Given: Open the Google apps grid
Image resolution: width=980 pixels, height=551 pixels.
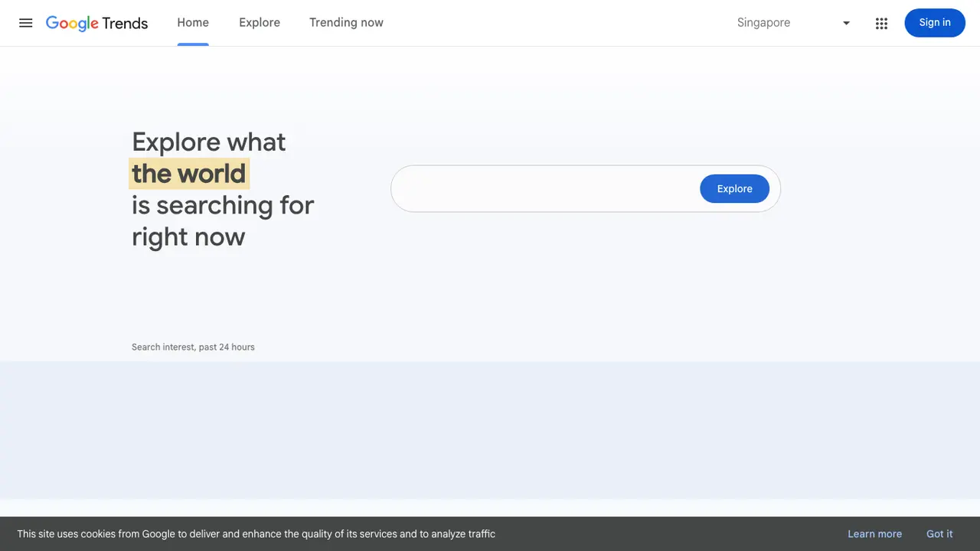Looking at the screenshot, I should click(x=881, y=23).
